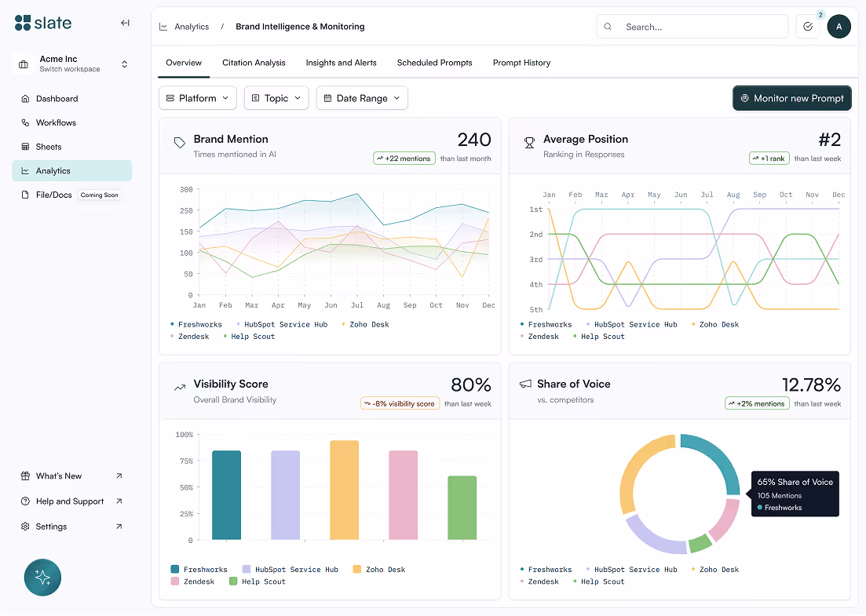Click the Help and Support question icon
Screen dimensions: 866x616
pyautogui.click(x=25, y=501)
